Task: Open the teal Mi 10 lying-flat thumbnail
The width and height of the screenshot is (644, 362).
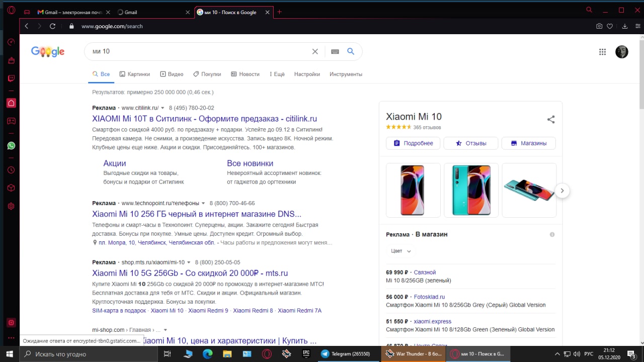Action: [x=529, y=190]
